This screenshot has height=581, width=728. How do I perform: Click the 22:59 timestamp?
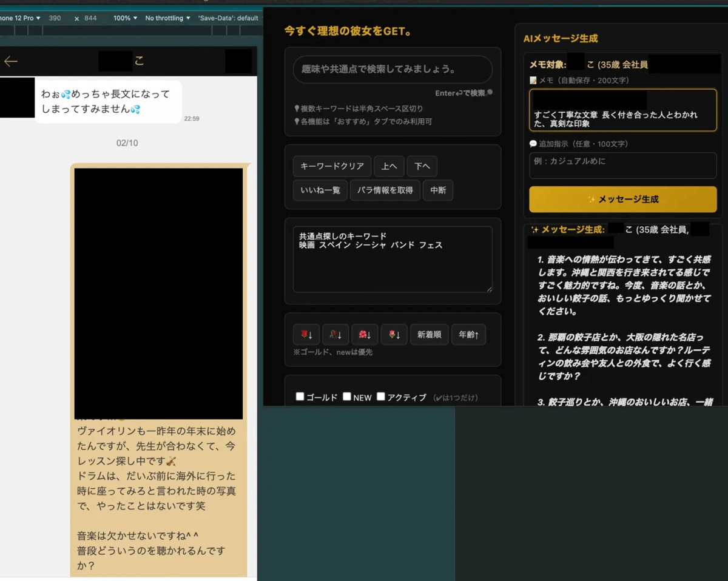click(192, 119)
